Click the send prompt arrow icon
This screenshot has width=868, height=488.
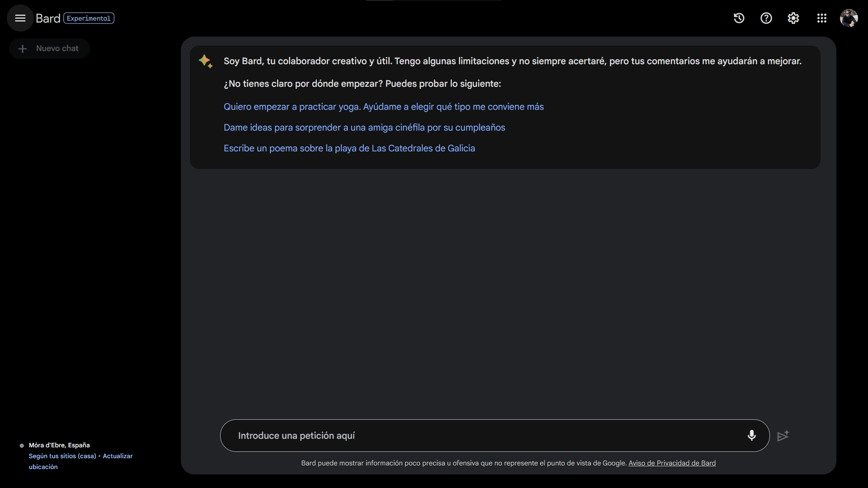pos(783,436)
